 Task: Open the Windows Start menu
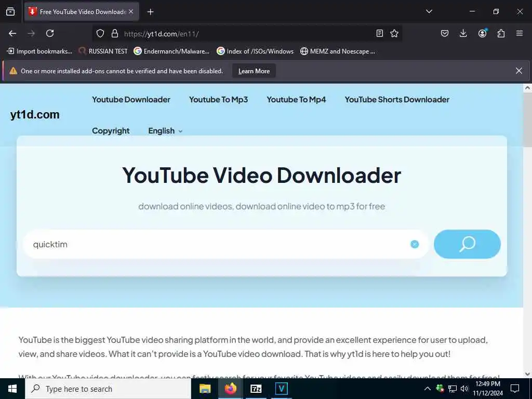12,389
